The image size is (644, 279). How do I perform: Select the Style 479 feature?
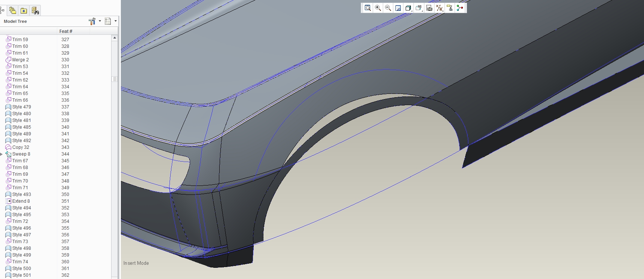(21, 107)
